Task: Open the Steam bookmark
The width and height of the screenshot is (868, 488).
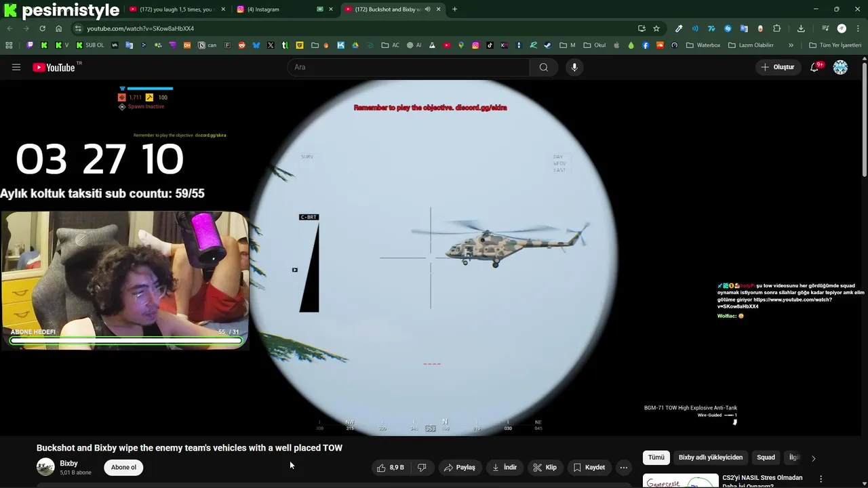Action: (x=547, y=45)
